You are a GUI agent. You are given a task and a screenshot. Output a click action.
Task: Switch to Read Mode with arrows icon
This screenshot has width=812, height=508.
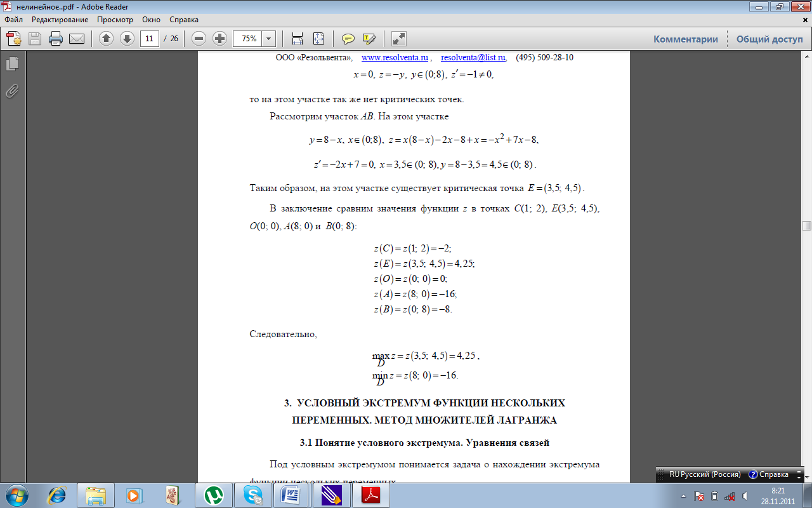398,39
